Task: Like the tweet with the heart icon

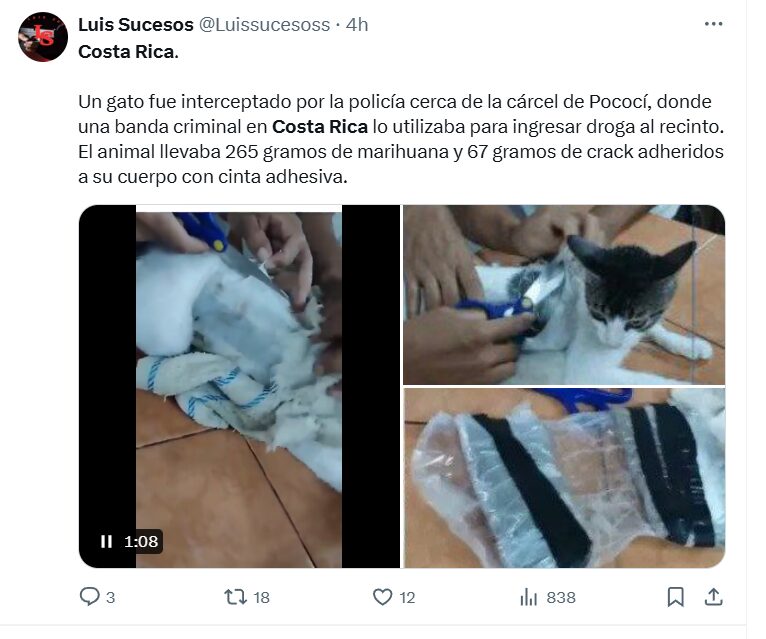Action: point(383,597)
